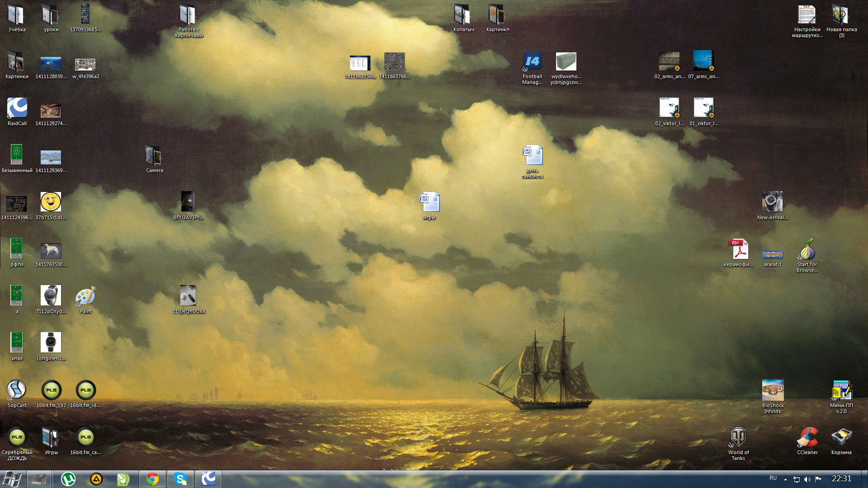
Task: Switch the RU language indicator
Action: tap(773, 478)
